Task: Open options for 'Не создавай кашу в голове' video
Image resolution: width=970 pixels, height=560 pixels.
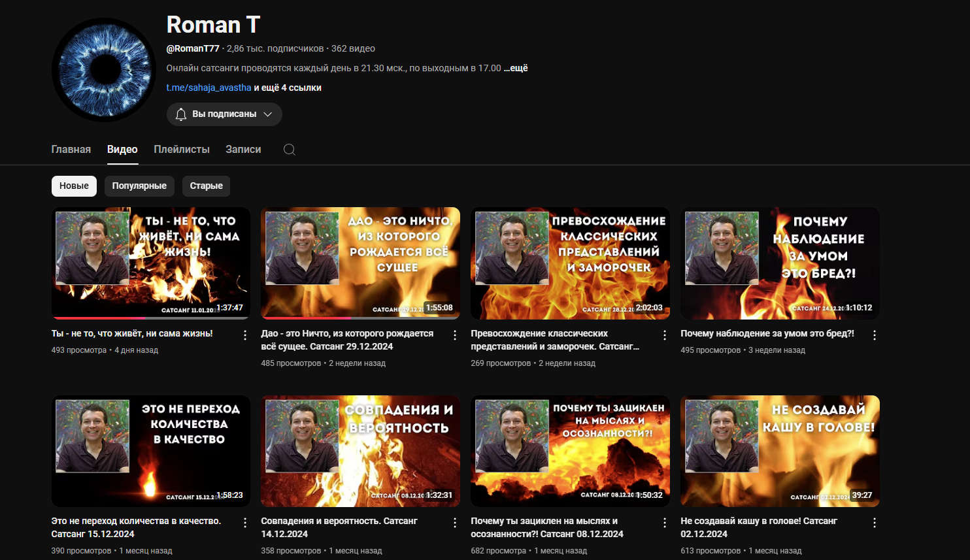Action: 875,523
